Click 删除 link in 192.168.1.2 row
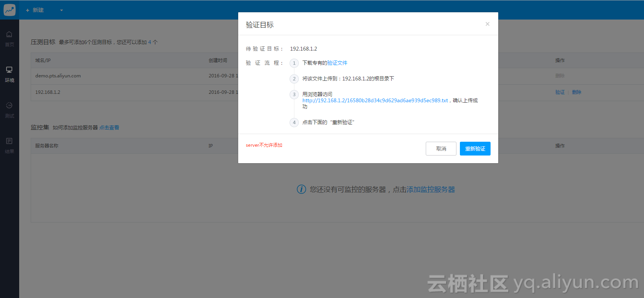Image resolution: width=644 pixels, height=298 pixels. (x=576, y=92)
